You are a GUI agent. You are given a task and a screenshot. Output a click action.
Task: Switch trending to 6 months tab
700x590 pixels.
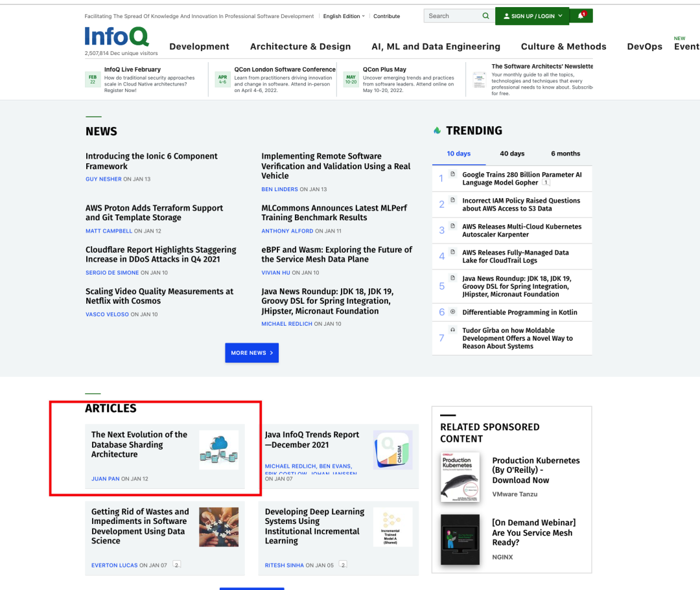point(566,153)
